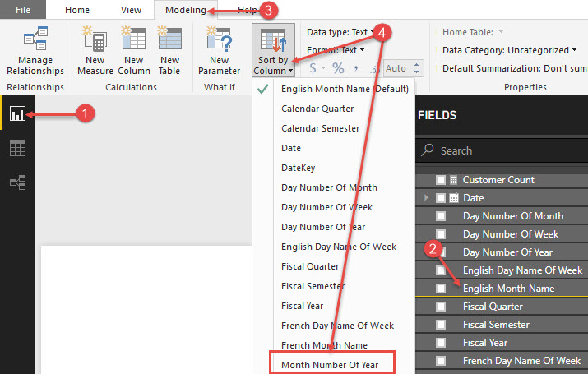Apply currency format dollar icon
The height and width of the screenshot is (374, 588).
313,68
